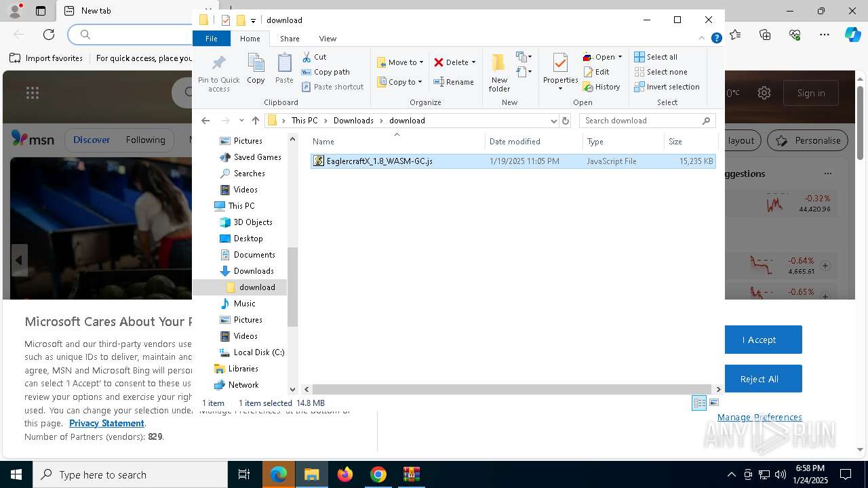Select Network in navigation pane
The image size is (868, 488).
click(237, 385)
